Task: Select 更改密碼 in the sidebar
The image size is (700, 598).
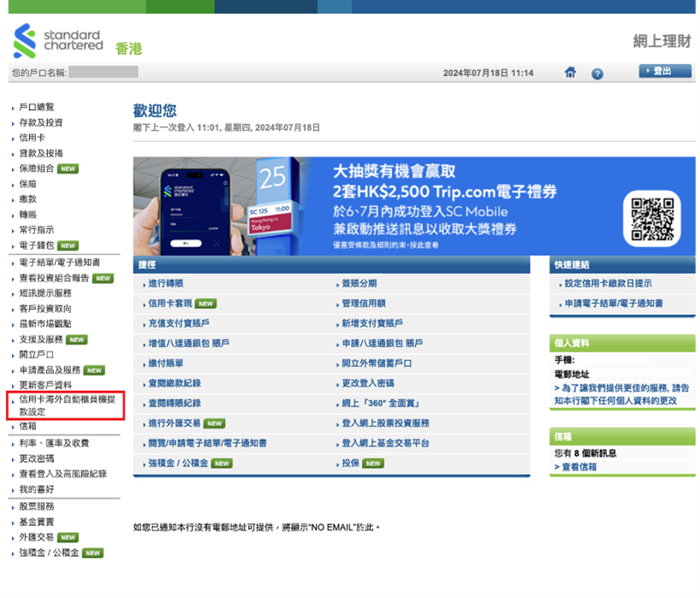Action: (x=37, y=459)
